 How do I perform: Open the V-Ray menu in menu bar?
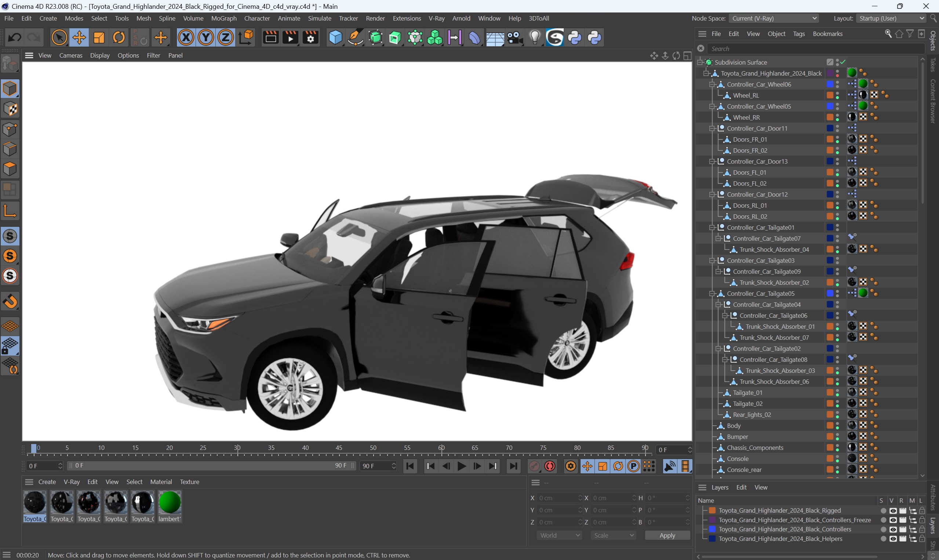pyautogui.click(x=437, y=18)
